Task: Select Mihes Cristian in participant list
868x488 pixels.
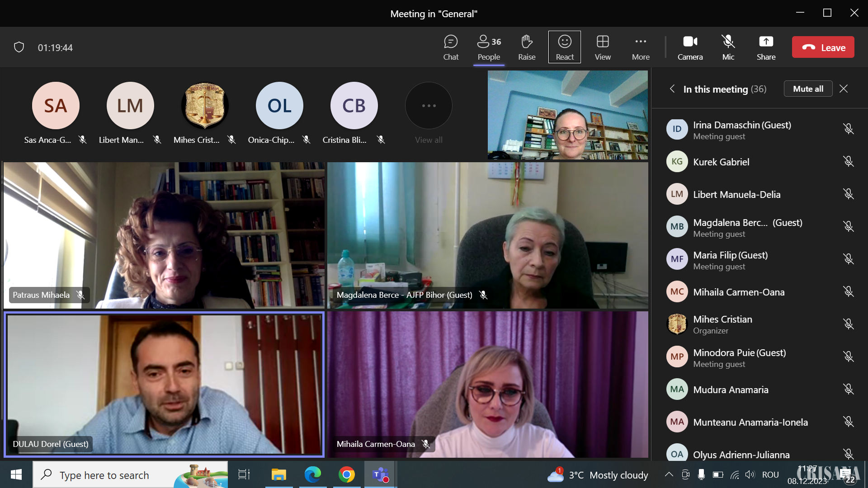Action: [722, 324]
